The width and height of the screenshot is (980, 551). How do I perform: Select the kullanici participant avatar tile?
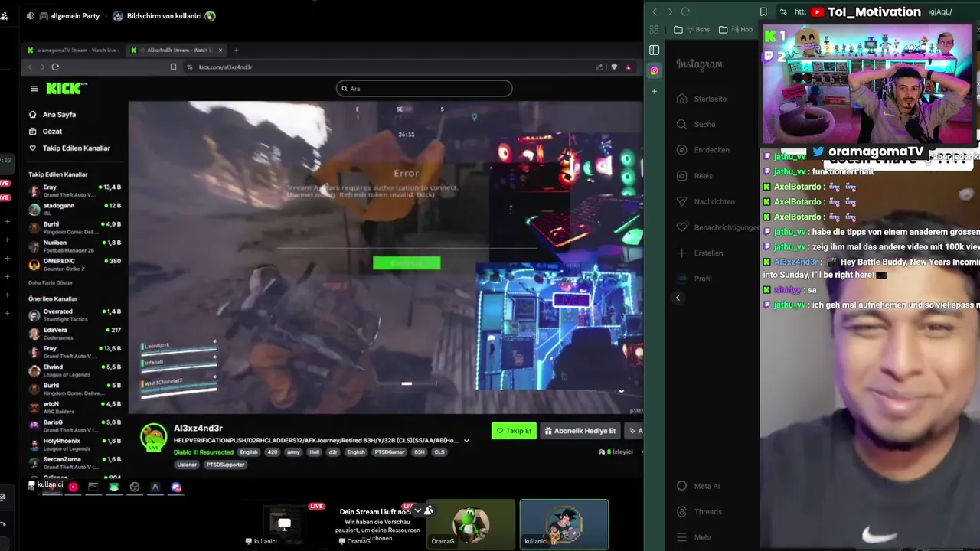[564, 523]
